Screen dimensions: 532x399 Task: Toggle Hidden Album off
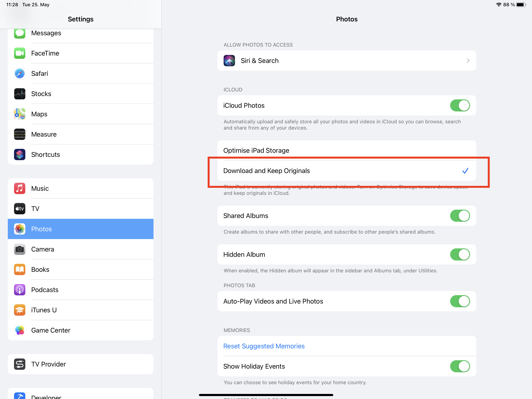point(460,254)
